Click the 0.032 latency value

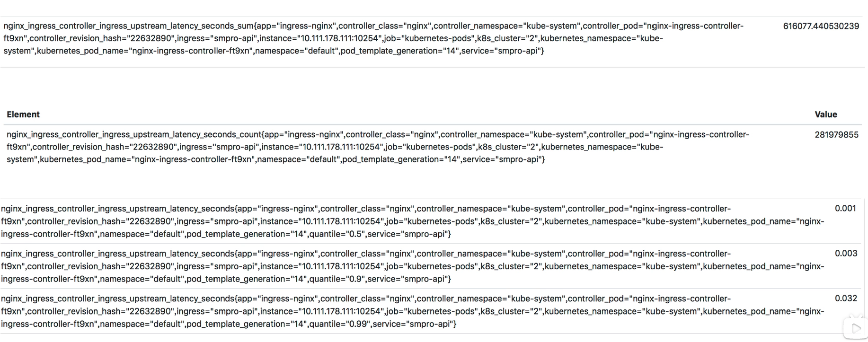846,298
